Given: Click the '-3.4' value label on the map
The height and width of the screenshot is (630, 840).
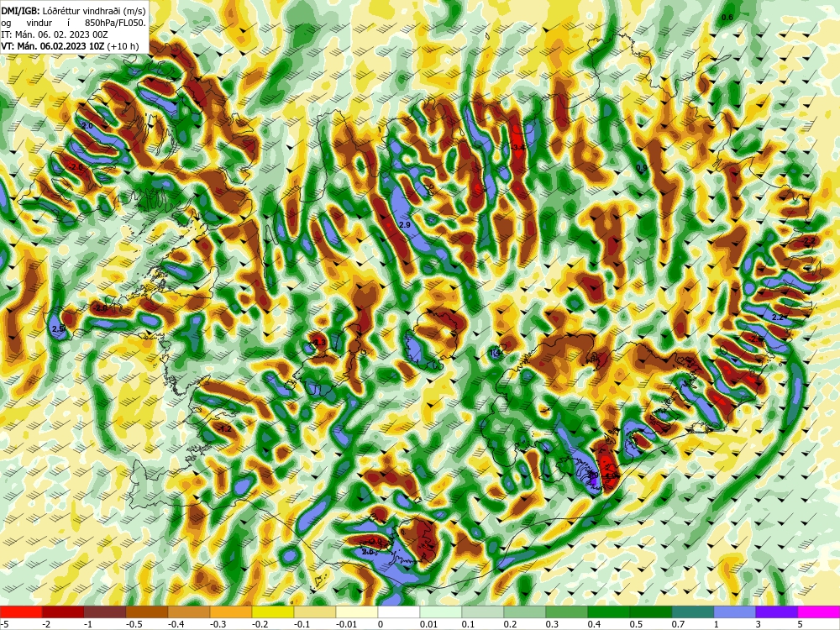Looking at the screenshot, I should (x=517, y=147).
